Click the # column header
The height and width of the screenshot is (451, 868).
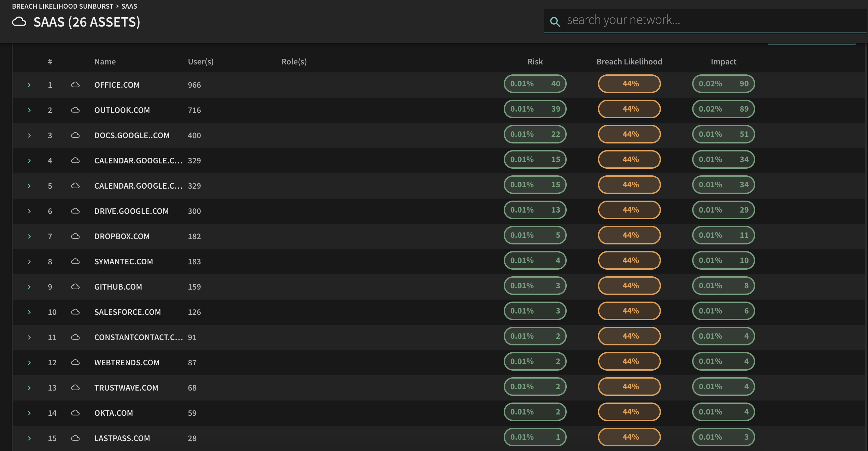pyautogui.click(x=50, y=62)
